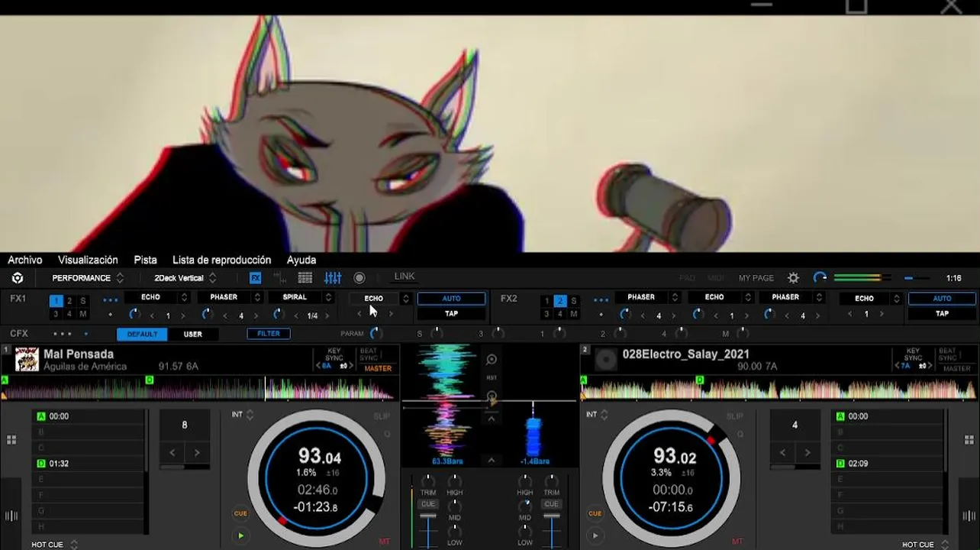
Task: Open FX2 three-dots options
Action: [601, 300]
